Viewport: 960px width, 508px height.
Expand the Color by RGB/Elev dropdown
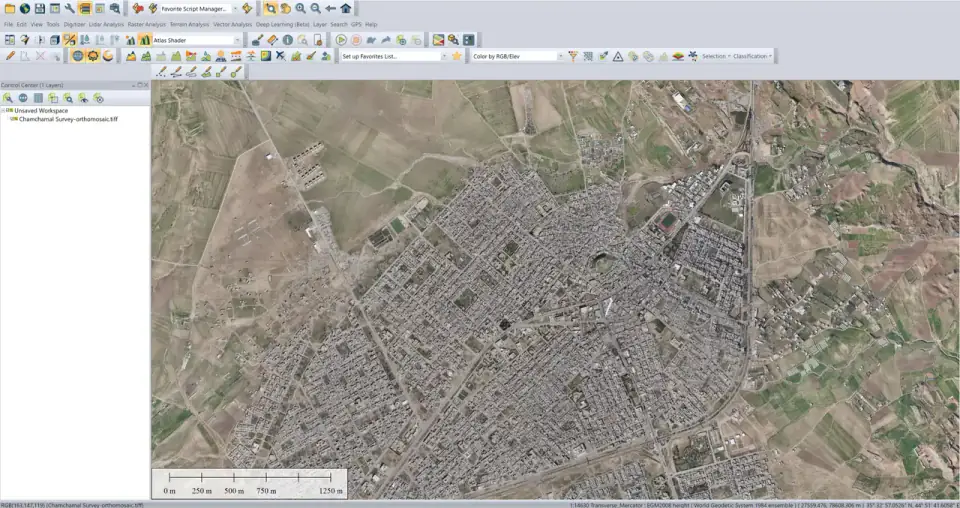(x=560, y=56)
